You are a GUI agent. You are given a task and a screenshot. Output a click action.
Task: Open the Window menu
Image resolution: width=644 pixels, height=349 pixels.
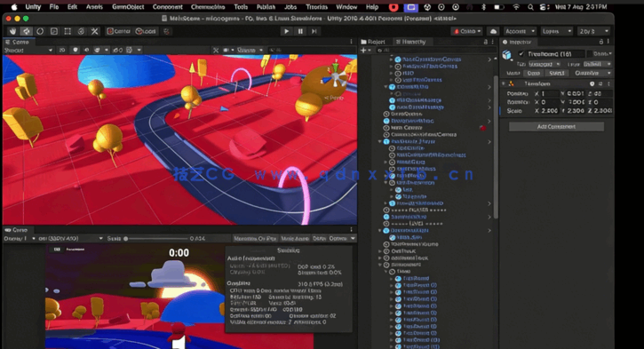[346, 7]
